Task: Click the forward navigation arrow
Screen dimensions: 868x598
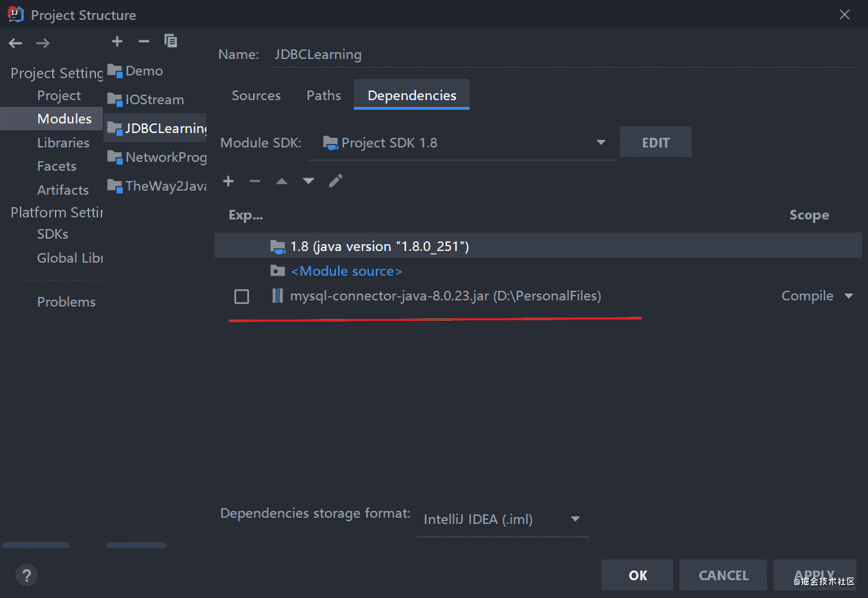Action: (43, 43)
